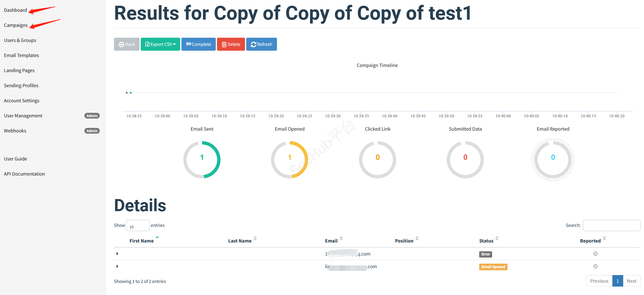Open the Export CSV dropdown

[x=160, y=44]
